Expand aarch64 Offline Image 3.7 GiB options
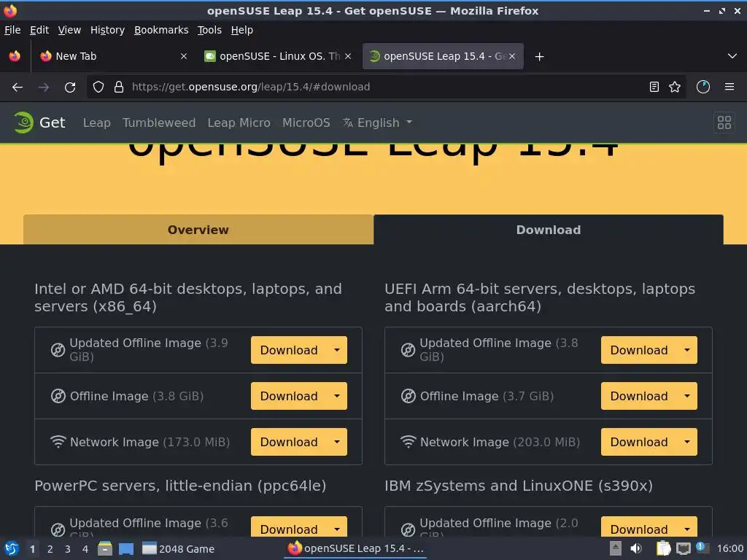Screen dimensions: 747x560 [x=687, y=396]
